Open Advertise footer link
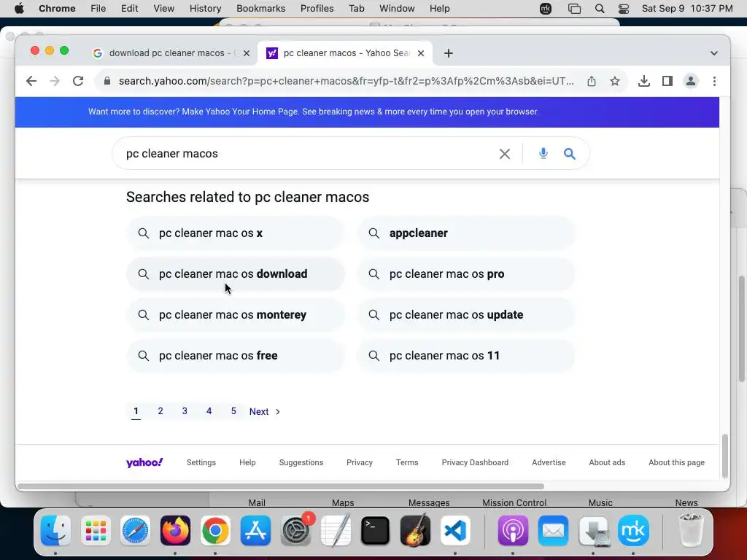The height and width of the screenshot is (560, 747). click(549, 462)
